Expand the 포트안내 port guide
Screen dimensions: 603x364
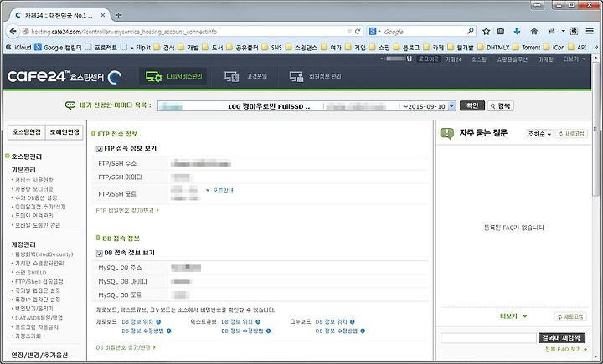point(219,190)
